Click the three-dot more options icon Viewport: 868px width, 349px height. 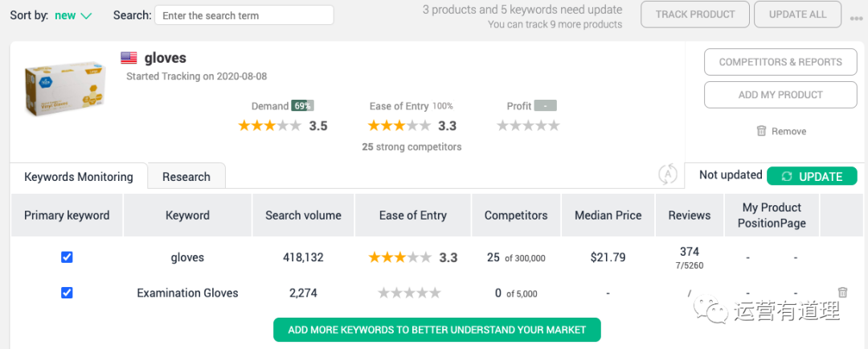coord(857,18)
